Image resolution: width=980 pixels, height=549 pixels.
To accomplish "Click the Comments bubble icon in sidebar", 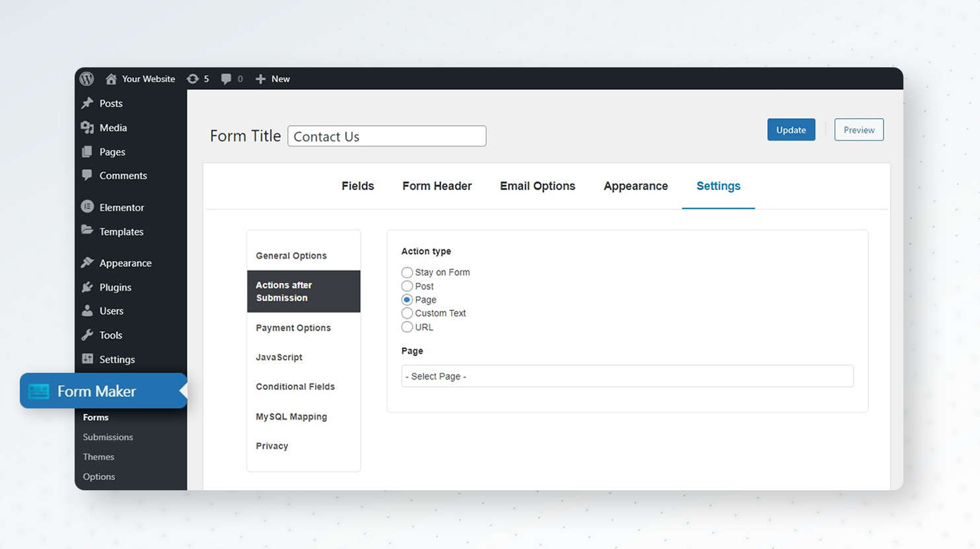I will [87, 175].
